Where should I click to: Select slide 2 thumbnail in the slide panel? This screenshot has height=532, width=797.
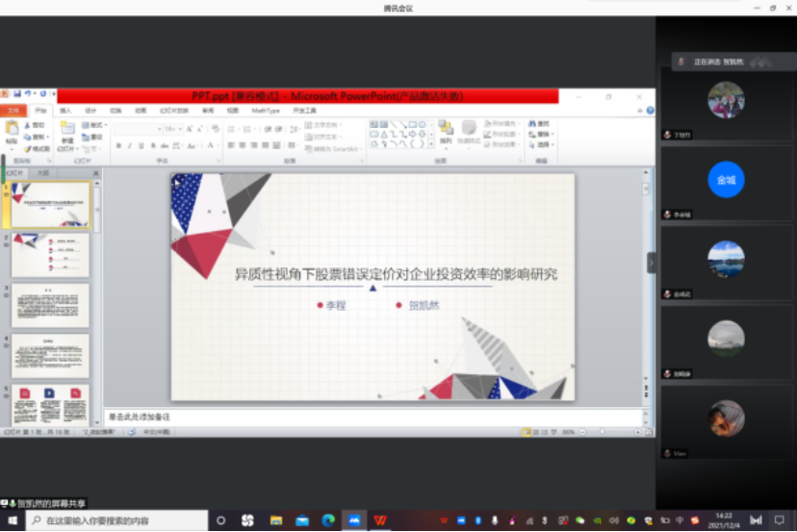click(x=50, y=255)
